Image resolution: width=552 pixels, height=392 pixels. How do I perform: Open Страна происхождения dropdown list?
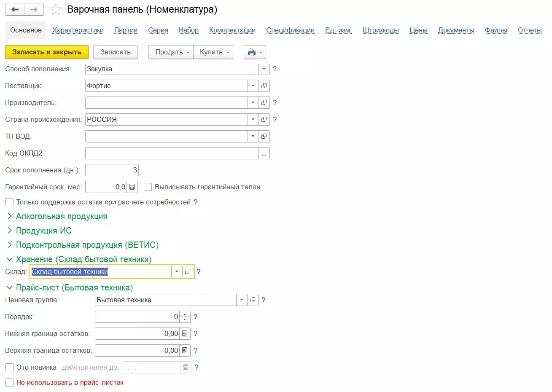click(253, 119)
